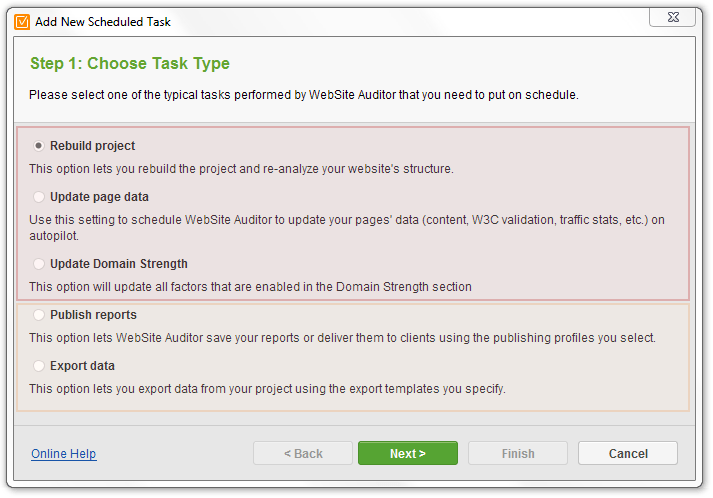The width and height of the screenshot is (713, 498).
Task: Click the greyed-out Finish button
Action: 518,453
